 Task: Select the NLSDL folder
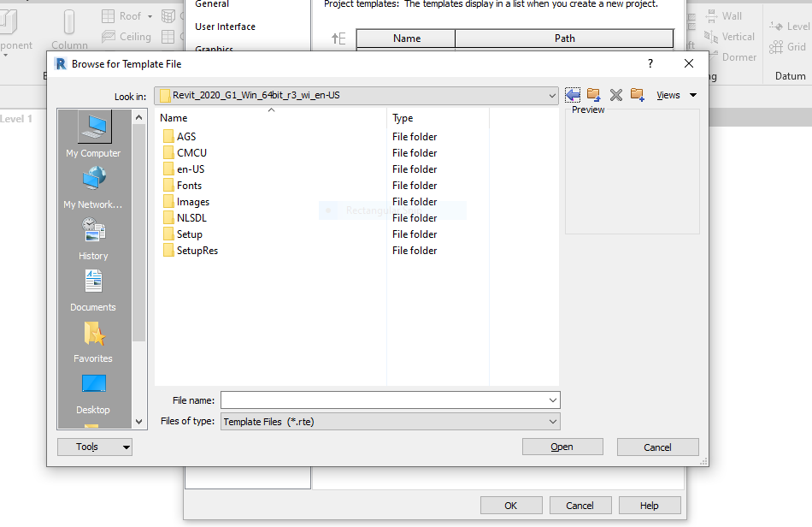(x=185, y=218)
